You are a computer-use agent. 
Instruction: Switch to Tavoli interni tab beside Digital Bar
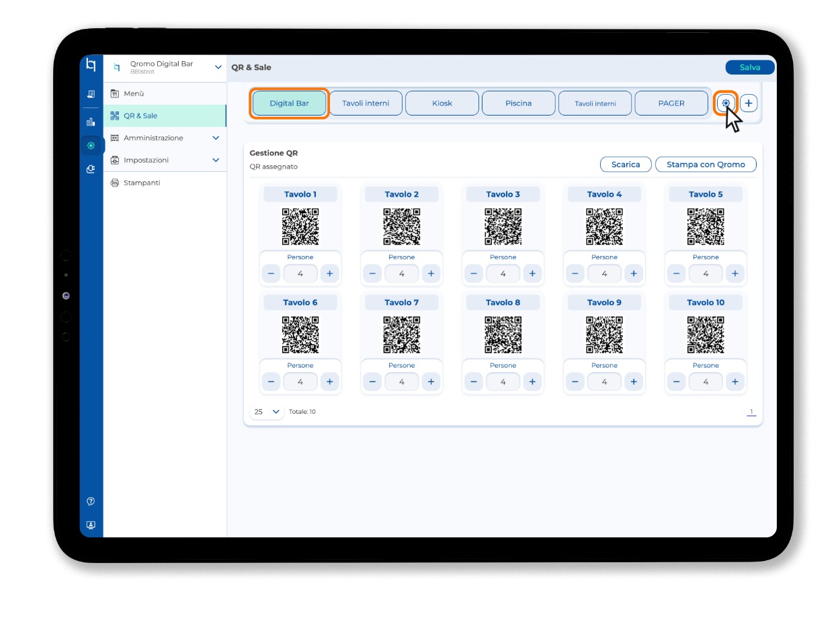[366, 103]
